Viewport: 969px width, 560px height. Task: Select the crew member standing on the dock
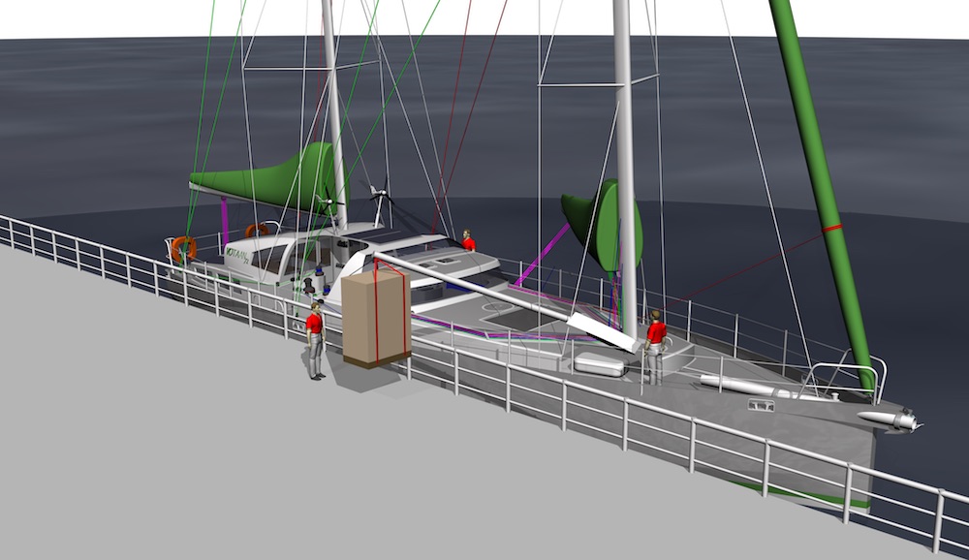tap(315, 339)
